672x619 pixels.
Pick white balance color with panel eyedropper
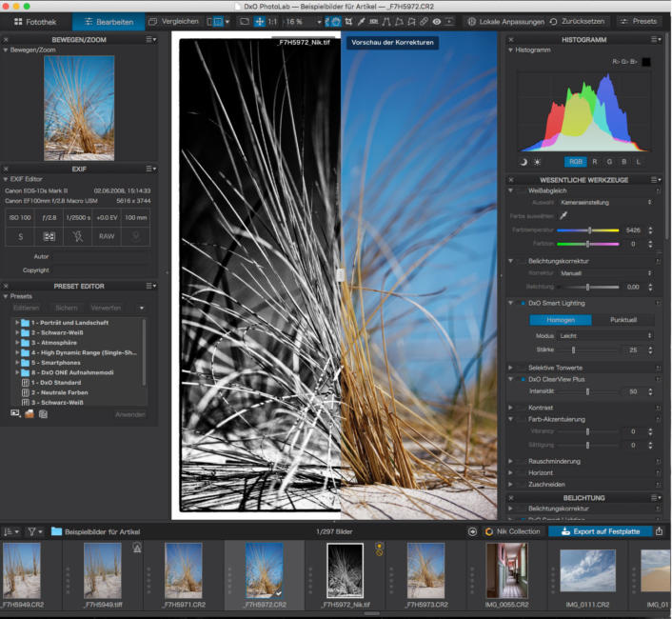click(563, 215)
